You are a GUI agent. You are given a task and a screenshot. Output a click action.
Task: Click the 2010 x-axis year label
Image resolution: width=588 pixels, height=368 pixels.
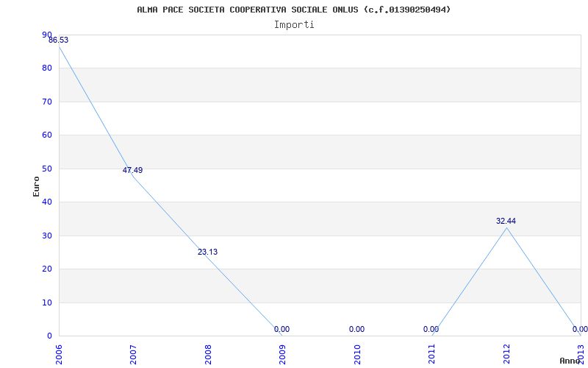[357, 355]
